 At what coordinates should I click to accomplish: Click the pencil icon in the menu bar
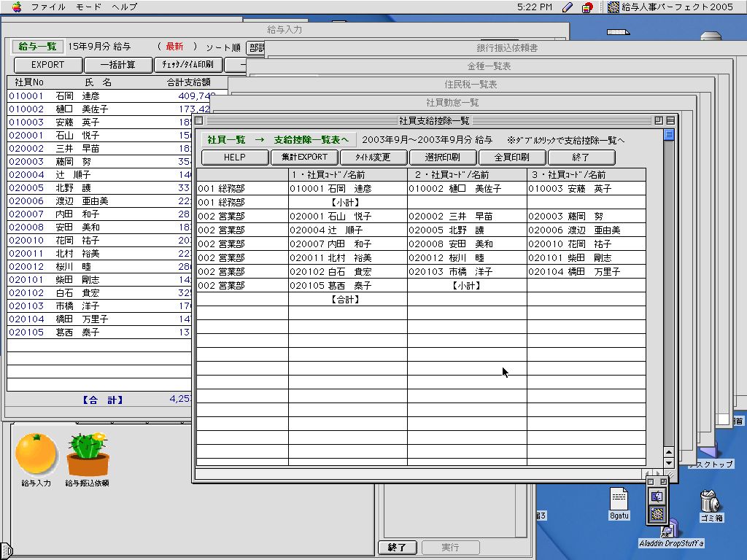click(x=568, y=7)
